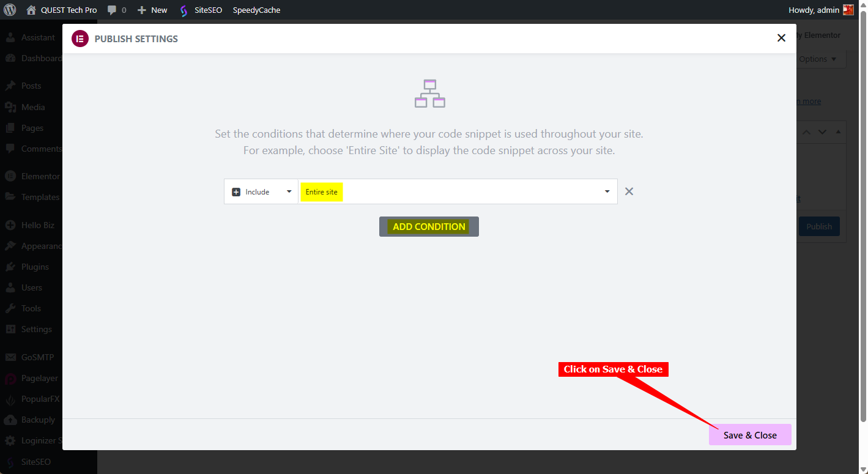Open the Templates folder icon
Viewport: 868px width, 474px height.
[10, 197]
